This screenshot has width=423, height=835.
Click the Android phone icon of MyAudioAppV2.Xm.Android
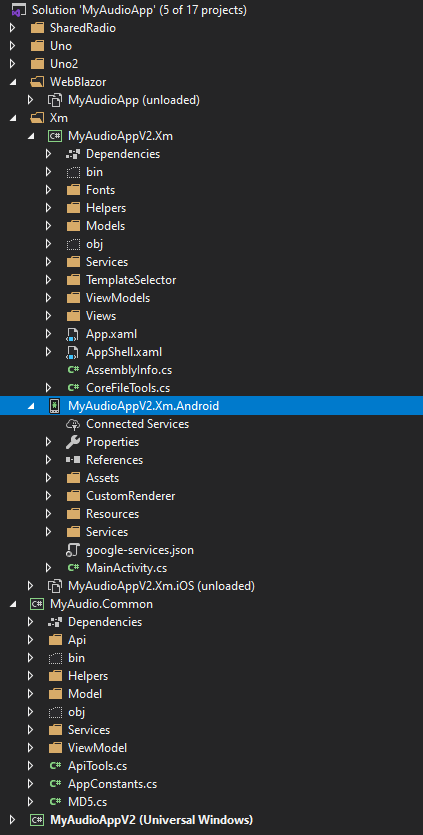point(54,406)
